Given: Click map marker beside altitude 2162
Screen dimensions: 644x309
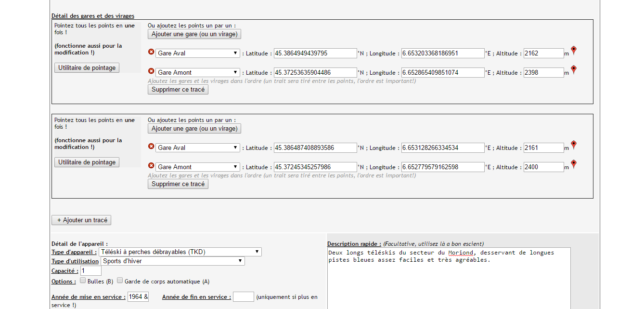Looking at the screenshot, I should pos(573,51).
